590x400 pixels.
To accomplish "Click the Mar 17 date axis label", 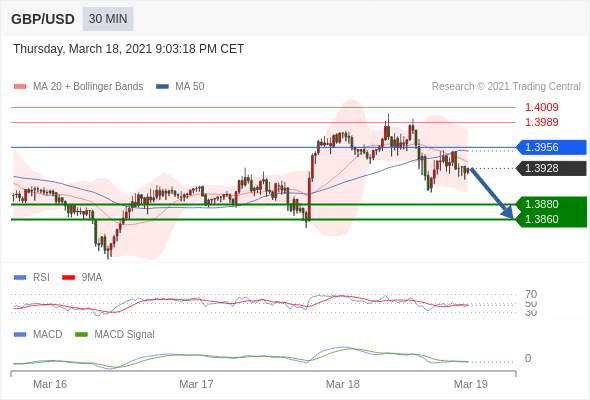I will [196, 384].
